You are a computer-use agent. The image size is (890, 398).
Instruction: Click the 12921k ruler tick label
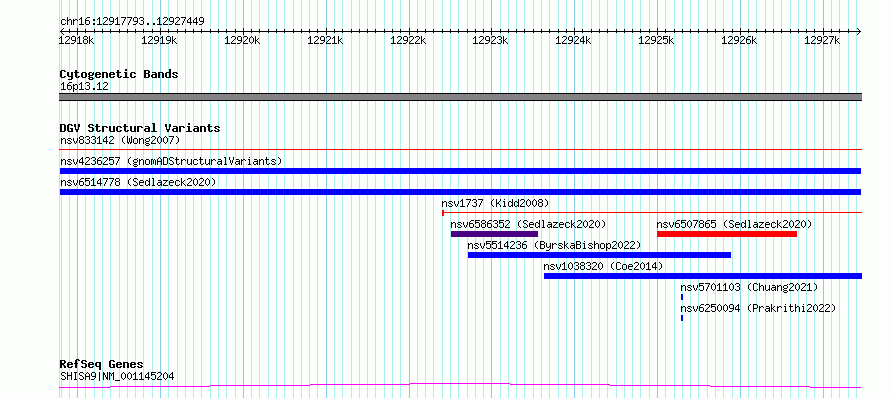click(x=325, y=40)
